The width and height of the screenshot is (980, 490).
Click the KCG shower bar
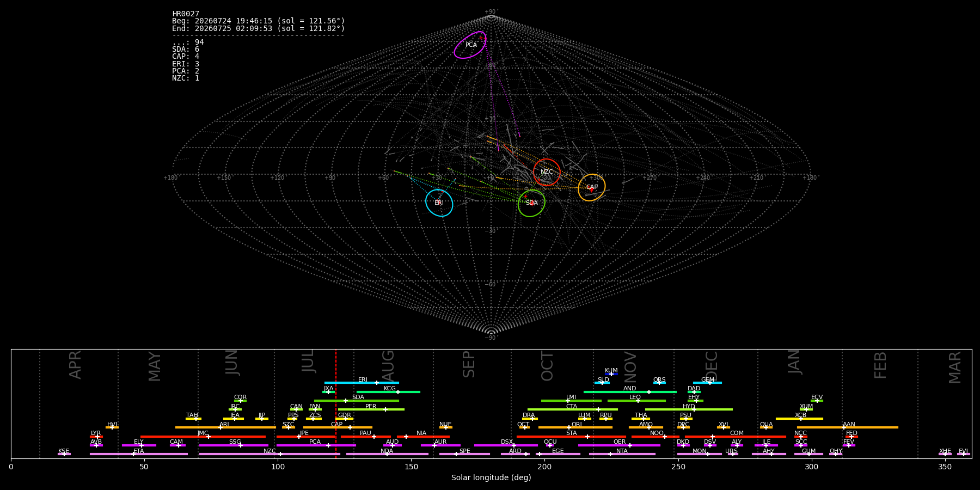pyautogui.click(x=388, y=391)
